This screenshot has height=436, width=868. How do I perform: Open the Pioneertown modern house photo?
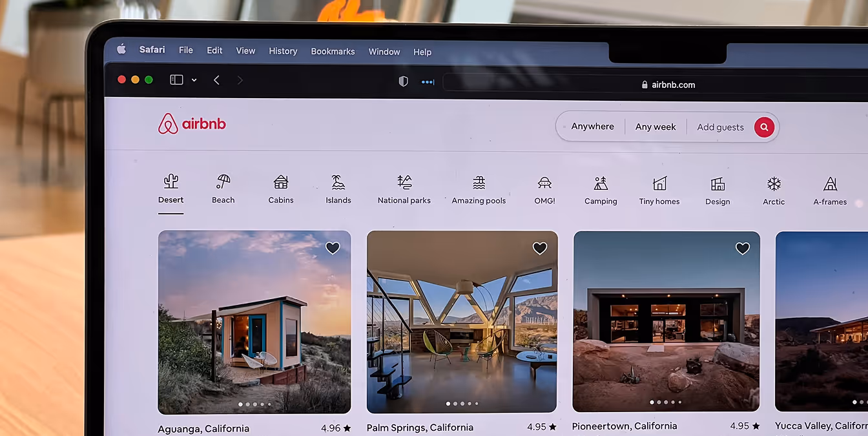click(x=666, y=322)
